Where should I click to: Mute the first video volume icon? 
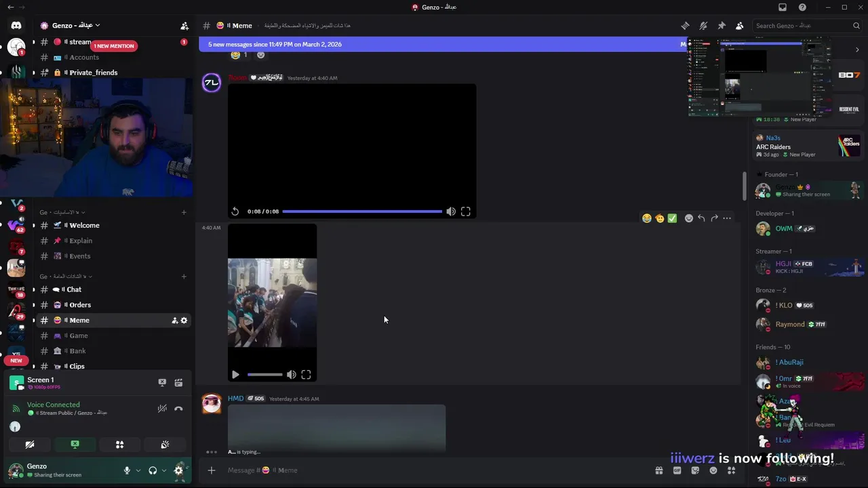[x=451, y=211]
